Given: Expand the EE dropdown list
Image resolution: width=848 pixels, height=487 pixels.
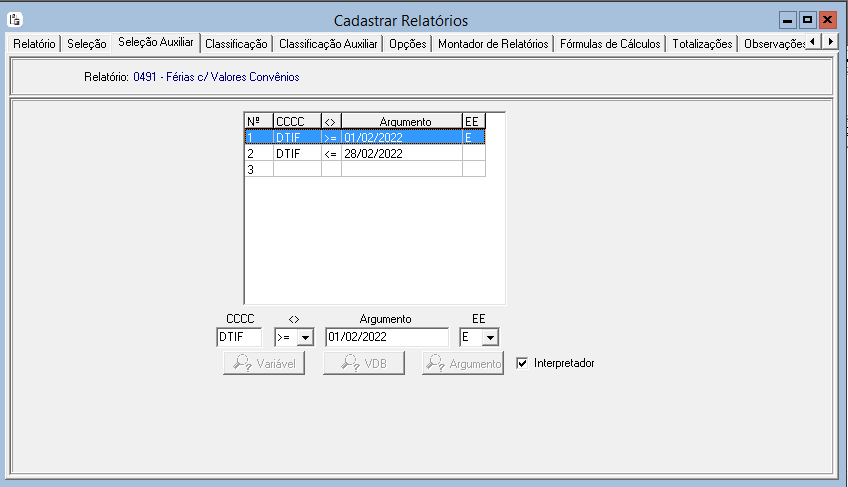Looking at the screenshot, I should [x=490, y=338].
